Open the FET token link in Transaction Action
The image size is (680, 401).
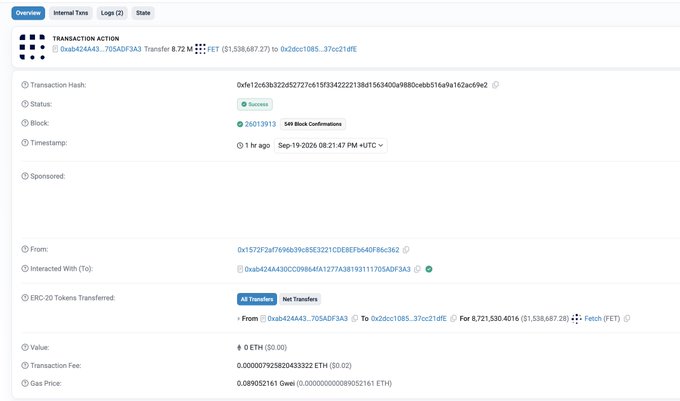(x=213, y=49)
